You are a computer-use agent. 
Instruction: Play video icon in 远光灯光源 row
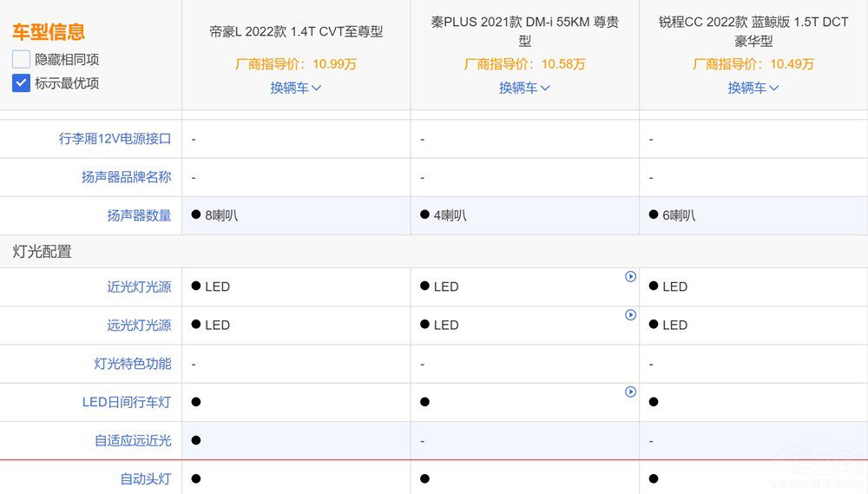[631, 315]
